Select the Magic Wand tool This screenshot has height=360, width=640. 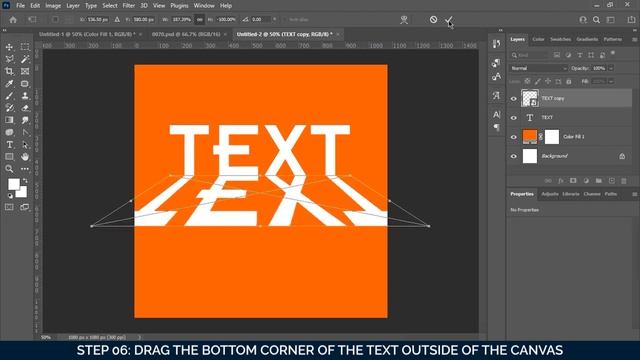click(25, 60)
